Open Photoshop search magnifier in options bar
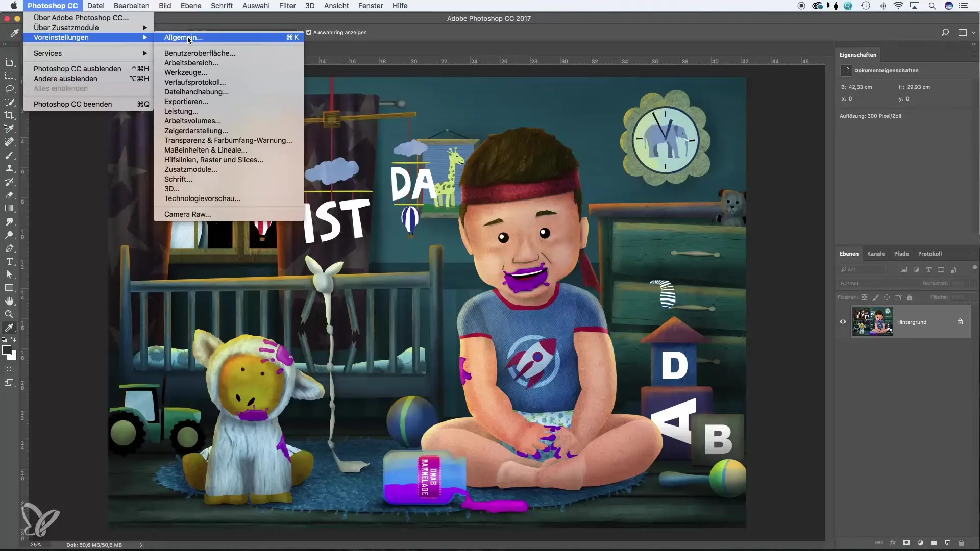 point(945,32)
